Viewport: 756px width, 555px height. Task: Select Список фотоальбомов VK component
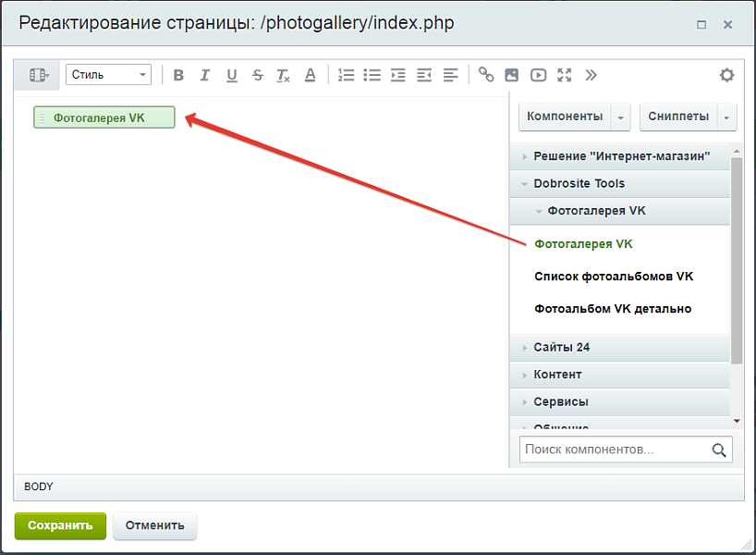614,277
